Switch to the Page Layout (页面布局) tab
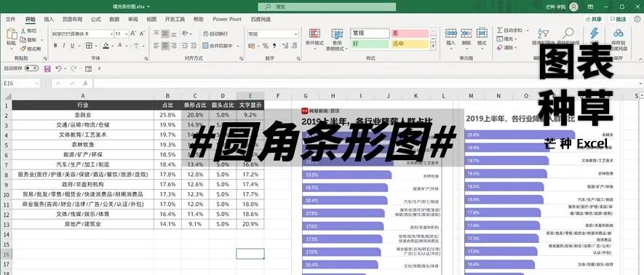Screen dimensions: 644x275 click(x=72, y=20)
